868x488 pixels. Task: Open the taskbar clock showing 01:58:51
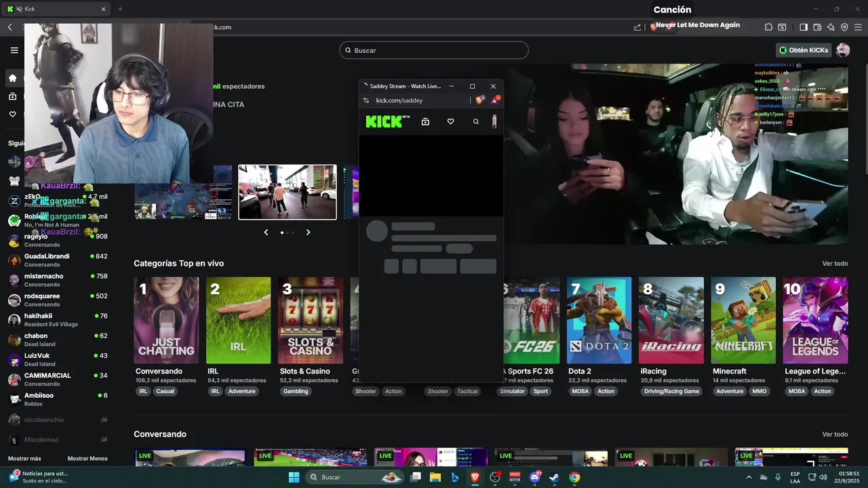point(848,477)
